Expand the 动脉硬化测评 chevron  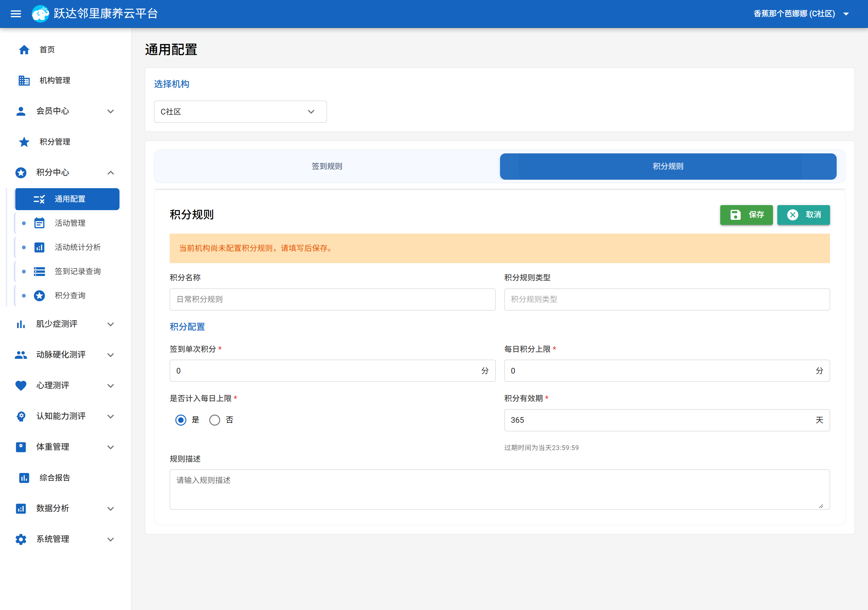[110, 355]
